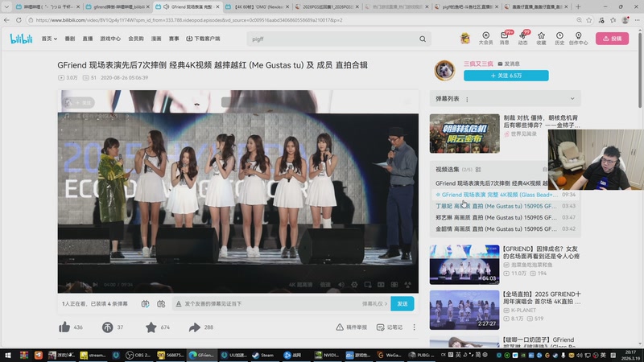This screenshot has width=644, height=362.
Task: Open danmaku font style icon in input
Action: (179, 304)
